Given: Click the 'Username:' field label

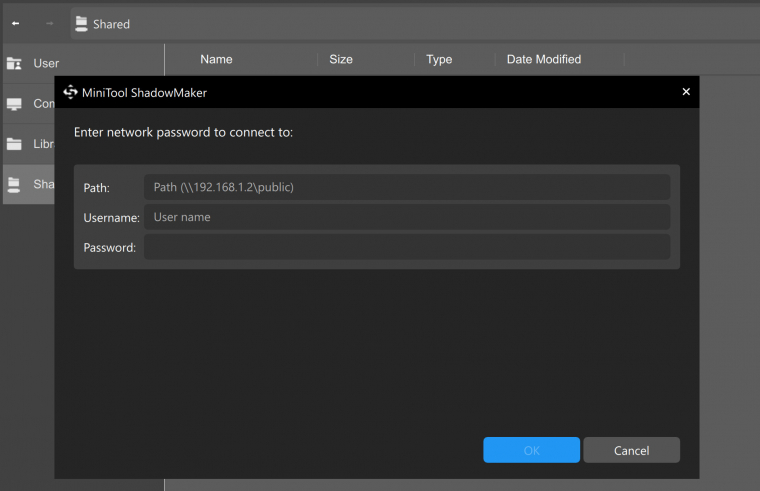Looking at the screenshot, I should pos(111,218).
